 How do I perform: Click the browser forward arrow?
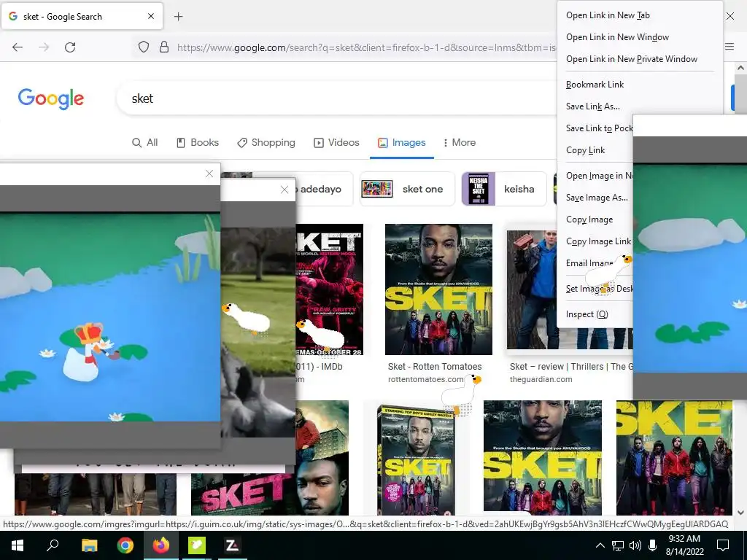pyautogui.click(x=44, y=47)
